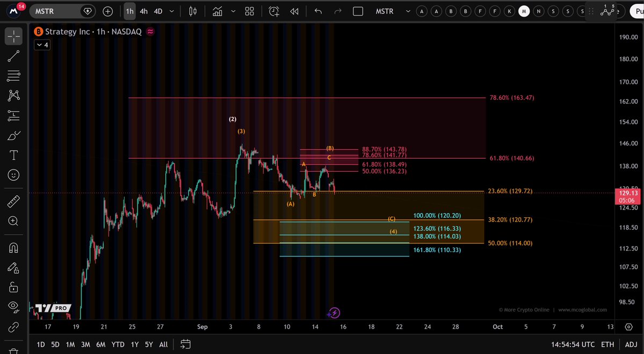Screen dimensions: 644x354
Task: Set chart range to 6M
Action: (100, 344)
